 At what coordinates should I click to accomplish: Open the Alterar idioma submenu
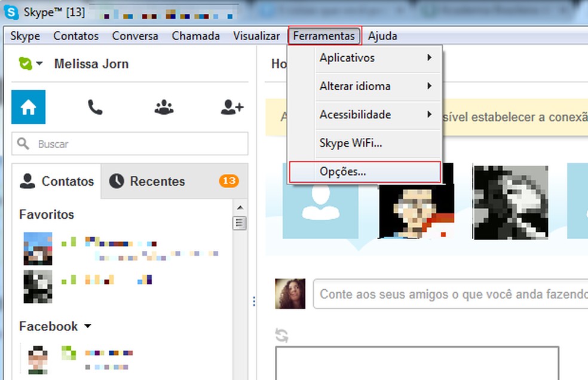click(378, 86)
